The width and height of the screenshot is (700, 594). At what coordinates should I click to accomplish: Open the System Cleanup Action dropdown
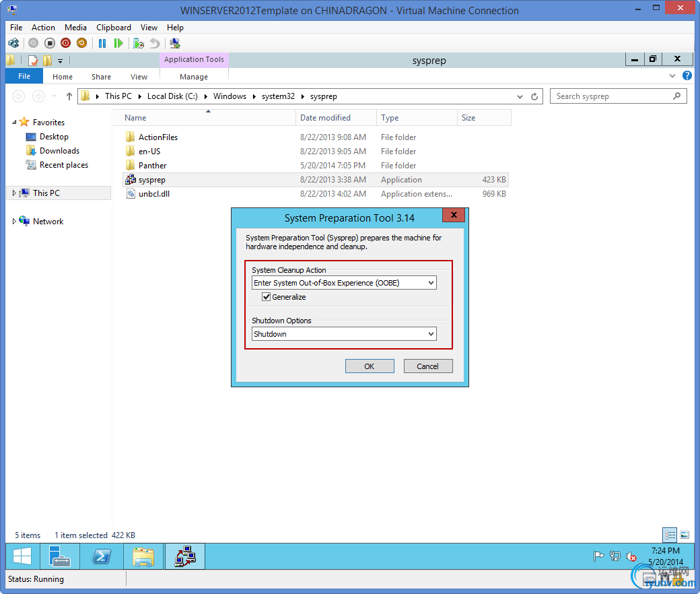tap(344, 283)
